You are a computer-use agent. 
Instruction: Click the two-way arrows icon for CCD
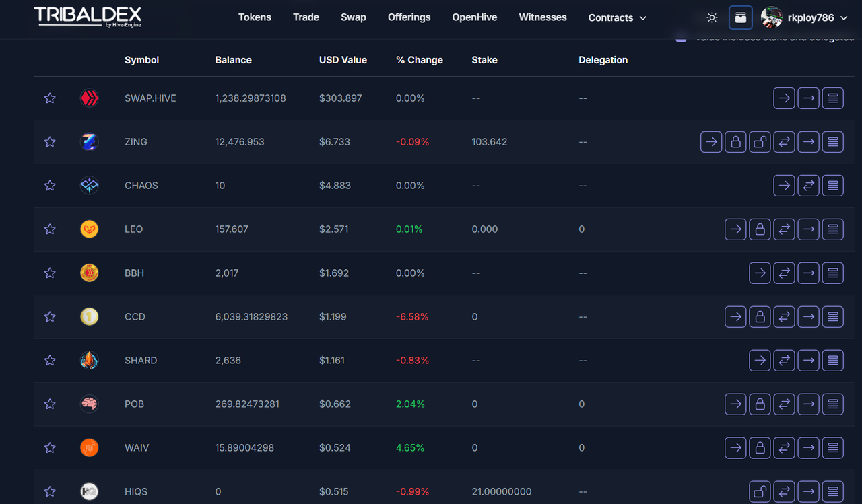click(x=784, y=317)
